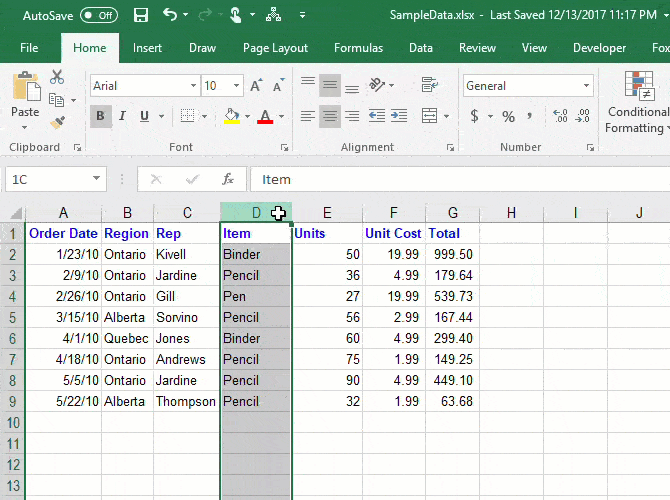
Task: Click the Insert Function fx icon
Action: pos(228,180)
